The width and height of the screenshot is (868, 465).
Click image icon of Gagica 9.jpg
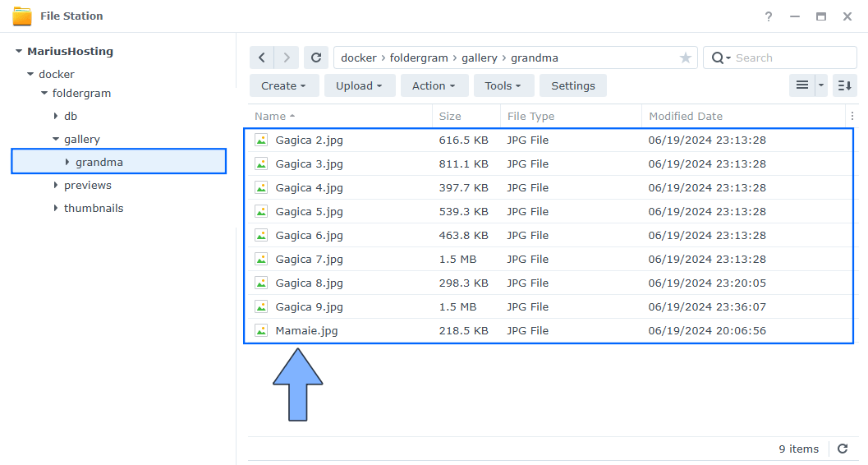pyautogui.click(x=261, y=306)
